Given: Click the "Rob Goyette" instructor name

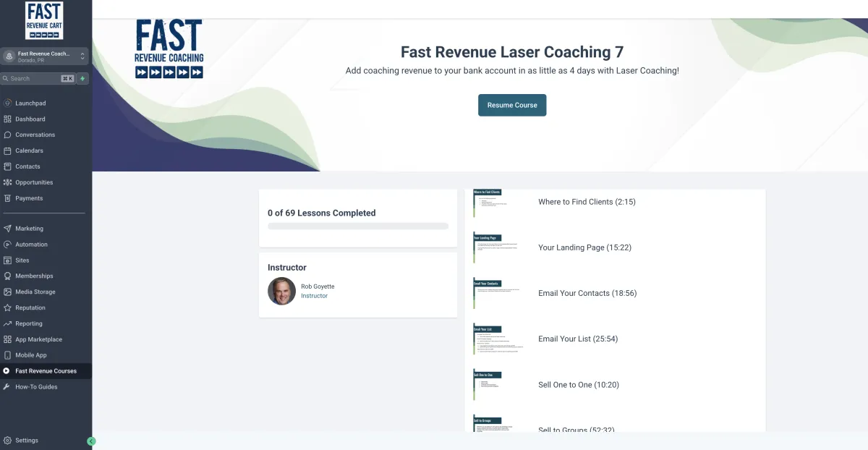Looking at the screenshot, I should click(318, 286).
